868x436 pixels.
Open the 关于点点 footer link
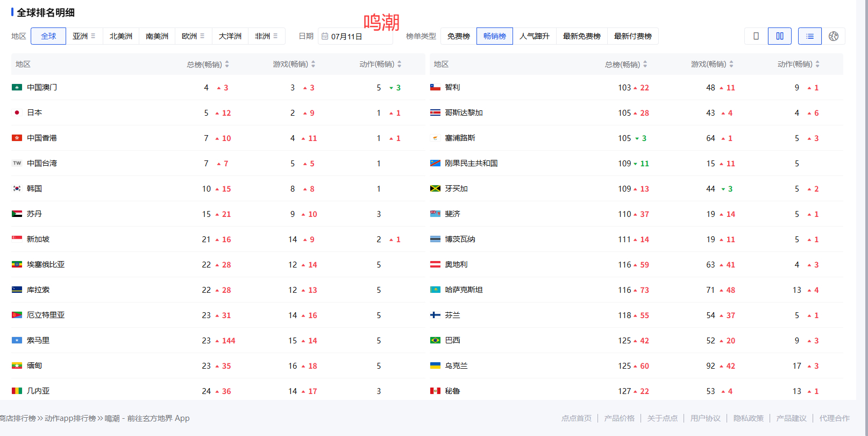click(x=663, y=418)
